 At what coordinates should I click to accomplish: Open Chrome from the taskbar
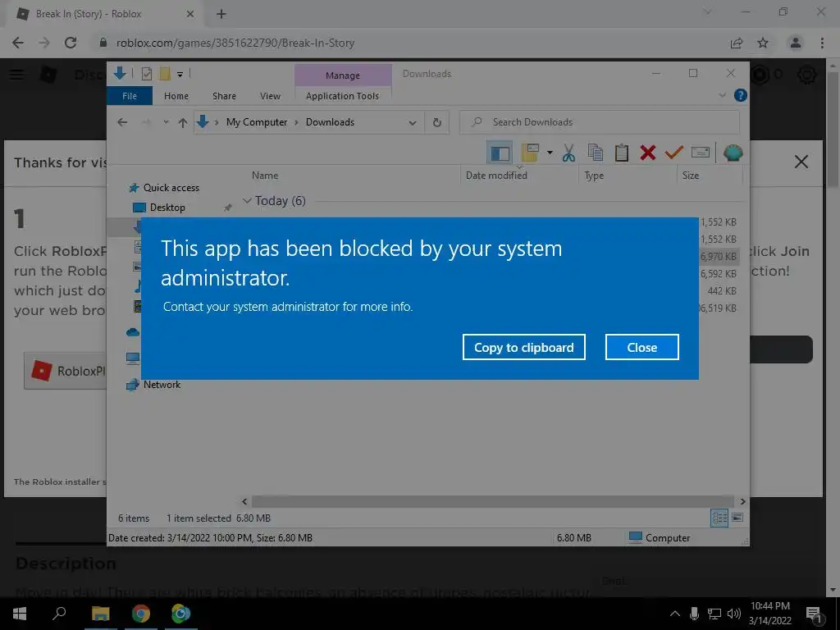[141, 614]
